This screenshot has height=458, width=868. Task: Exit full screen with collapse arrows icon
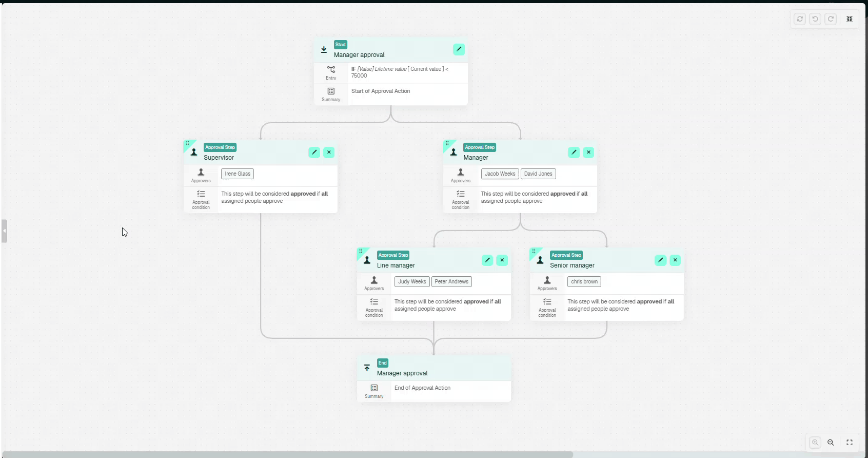(850, 19)
